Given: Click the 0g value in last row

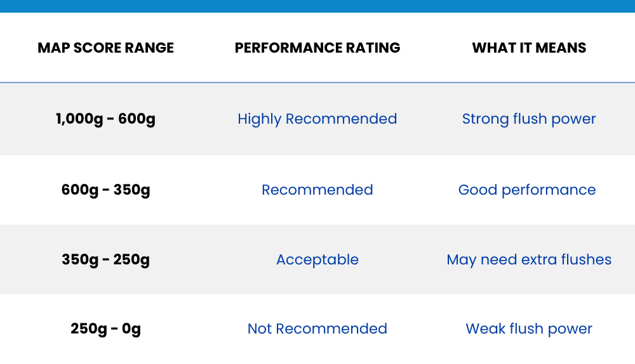Looking at the screenshot, I should (x=132, y=329).
